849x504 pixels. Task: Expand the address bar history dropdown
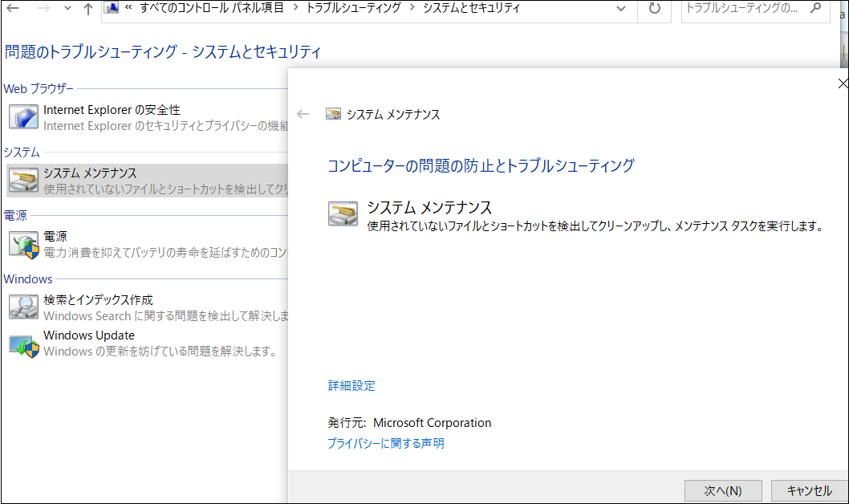[x=621, y=9]
